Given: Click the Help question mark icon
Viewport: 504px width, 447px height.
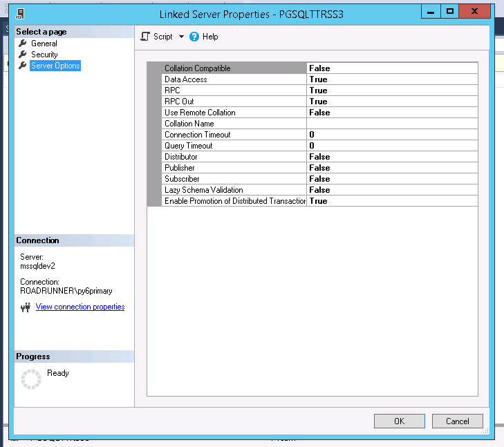Looking at the screenshot, I should (194, 37).
